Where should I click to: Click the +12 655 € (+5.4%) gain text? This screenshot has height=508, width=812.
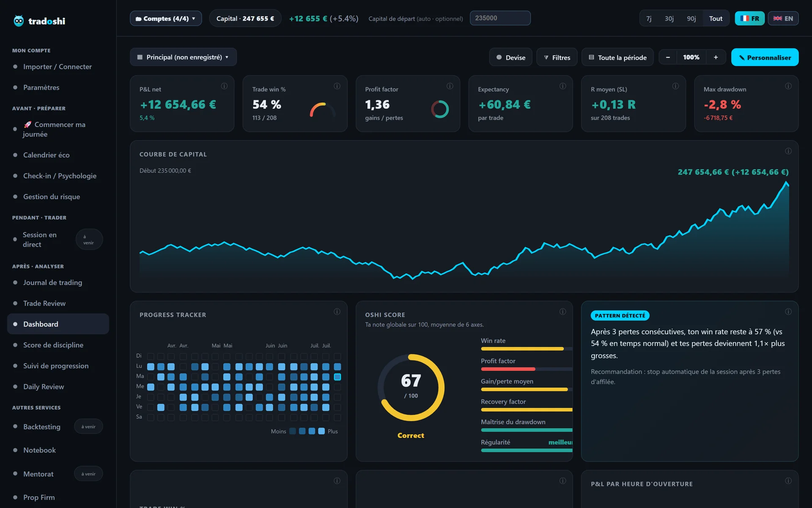point(324,19)
